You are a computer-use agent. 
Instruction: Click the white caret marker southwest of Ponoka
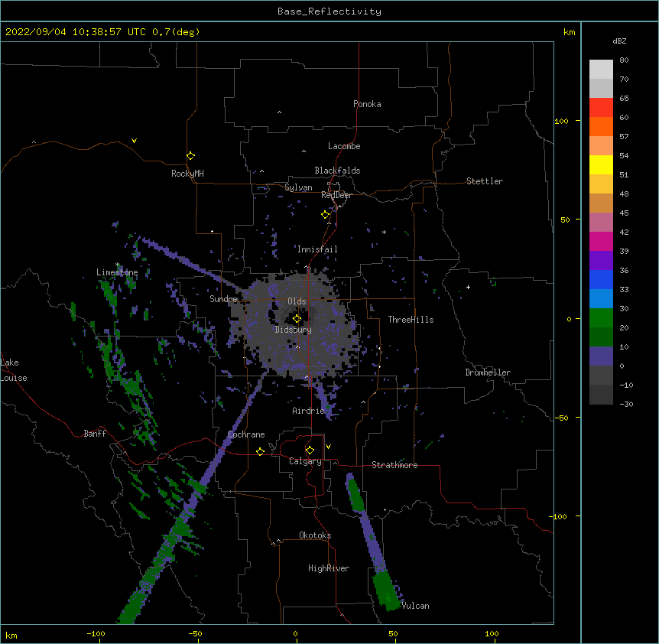pyautogui.click(x=279, y=112)
